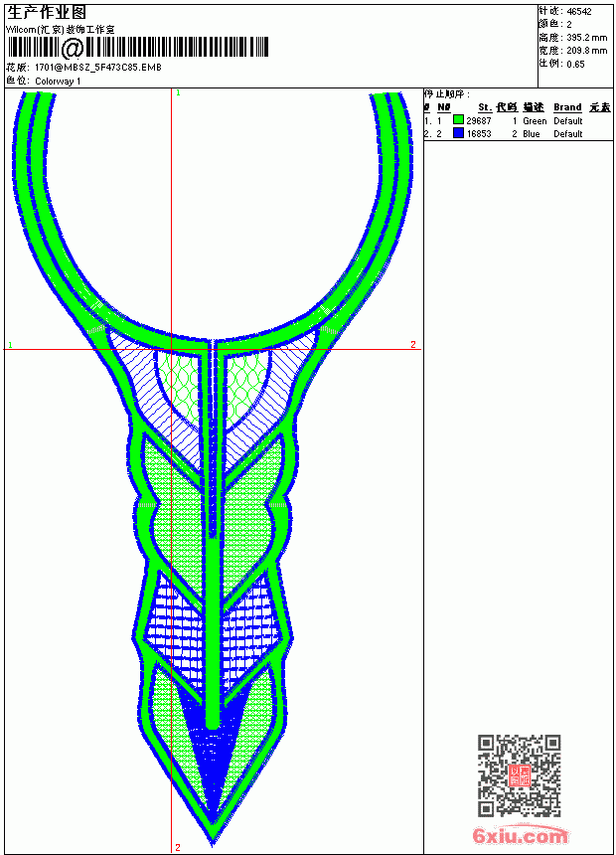Click the QR code image

519,775
